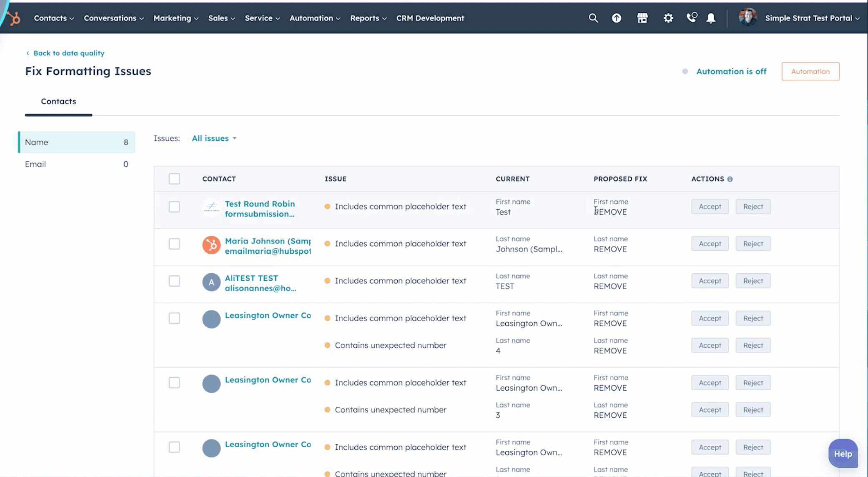Accept the proposed fix for AliTEST TEST
Screen dimensions: 868x477
(x=710, y=280)
